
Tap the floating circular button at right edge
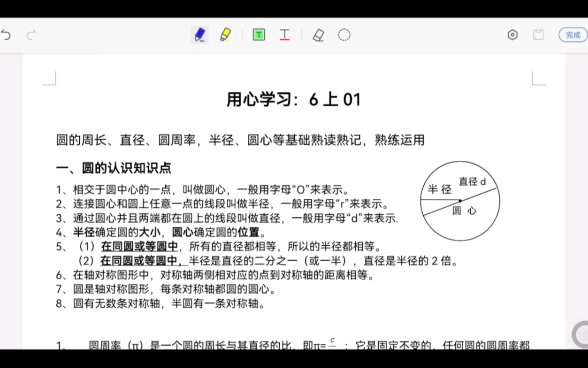(581, 335)
